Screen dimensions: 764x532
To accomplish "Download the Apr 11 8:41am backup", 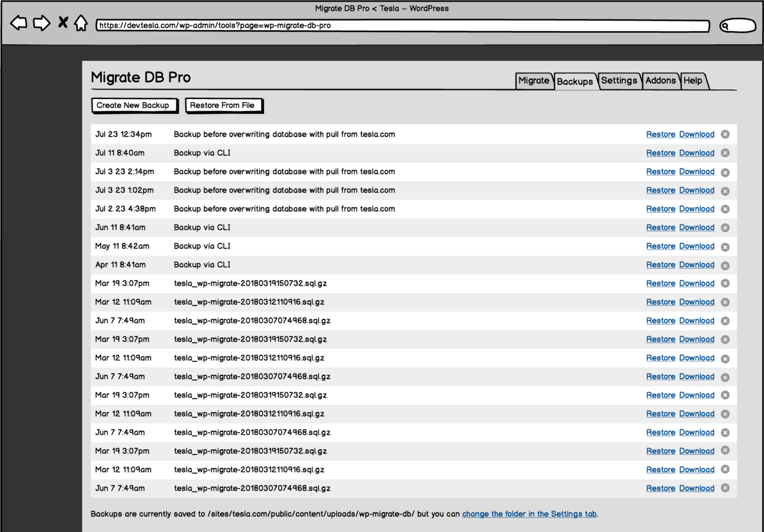I will pos(697,265).
